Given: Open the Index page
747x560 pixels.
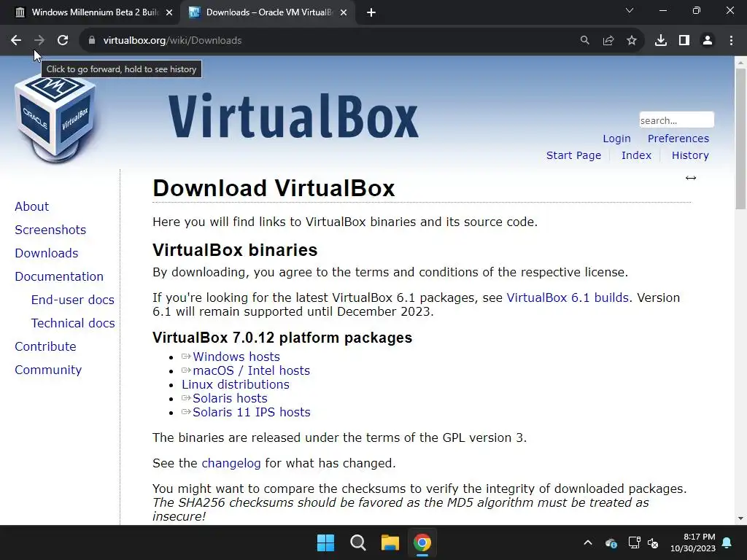Looking at the screenshot, I should 636,155.
